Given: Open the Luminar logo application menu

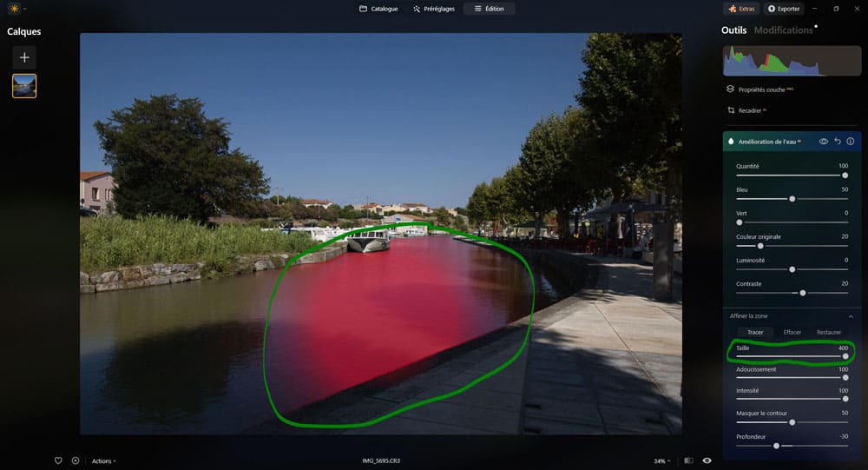Looking at the screenshot, I should tap(14, 9).
